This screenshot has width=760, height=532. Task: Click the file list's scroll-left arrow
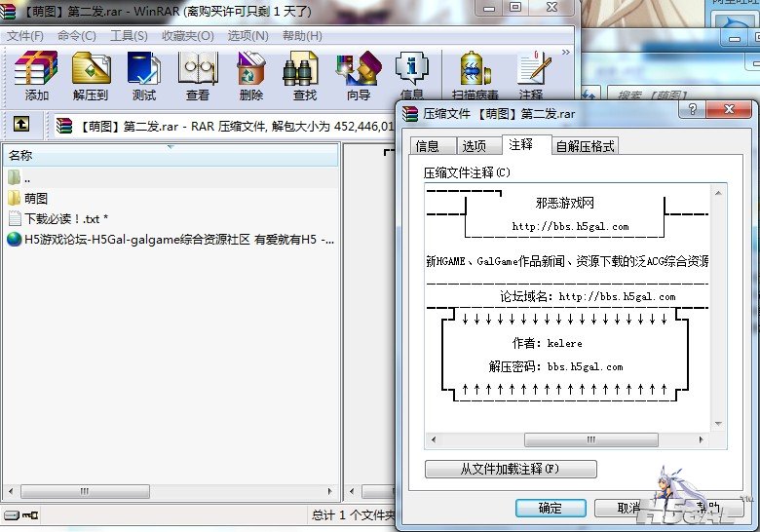pos(11,491)
